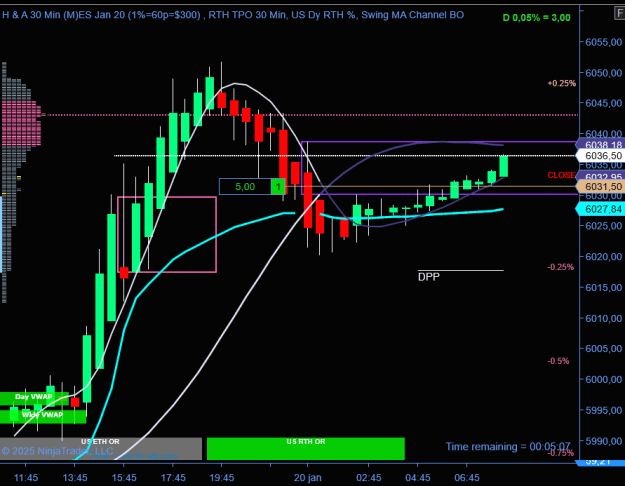
Task: Click the +0.25% level label
Action: [x=562, y=83]
